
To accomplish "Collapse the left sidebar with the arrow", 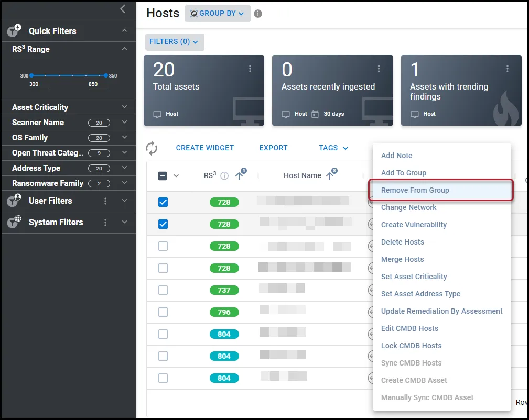I will 123,9.
